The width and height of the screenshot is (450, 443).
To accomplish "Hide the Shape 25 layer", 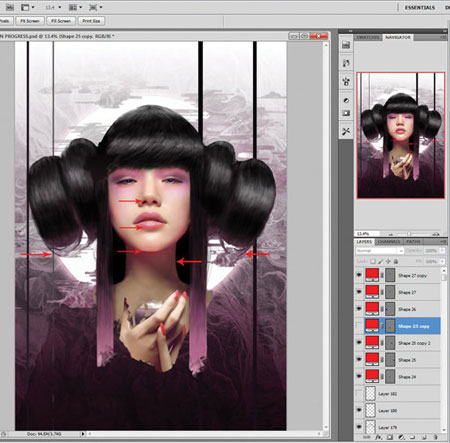I will 359,360.
